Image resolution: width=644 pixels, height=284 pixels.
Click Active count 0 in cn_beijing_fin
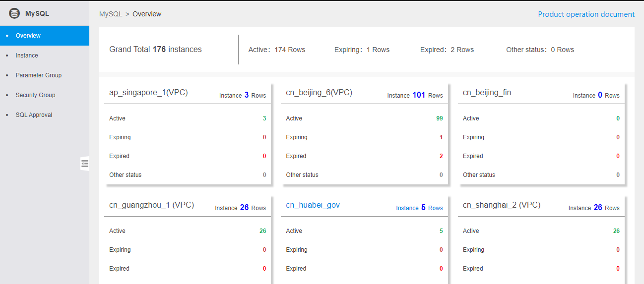pyautogui.click(x=618, y=118)
